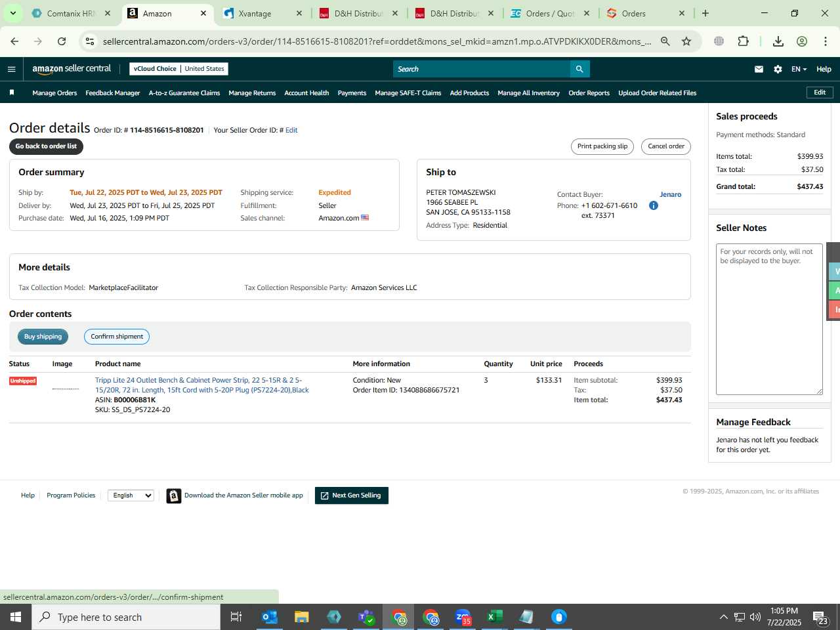840x630 pixels.
Task: Focus the Windows Type here to search box
Action: [x=126, y=617]
